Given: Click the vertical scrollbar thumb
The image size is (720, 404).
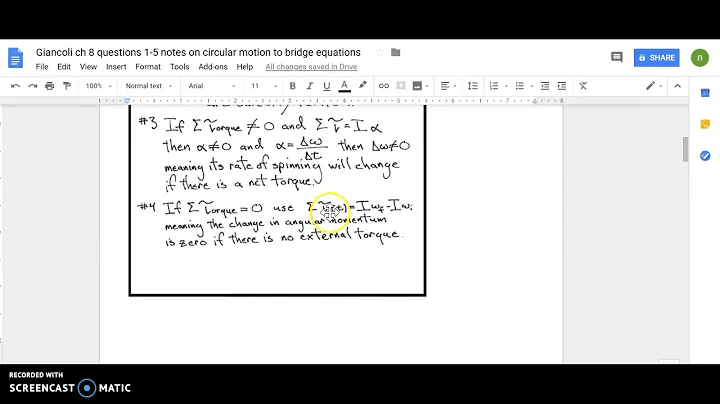Looking at the screenshot, I should pyautogui.click(x=685, y=149).
